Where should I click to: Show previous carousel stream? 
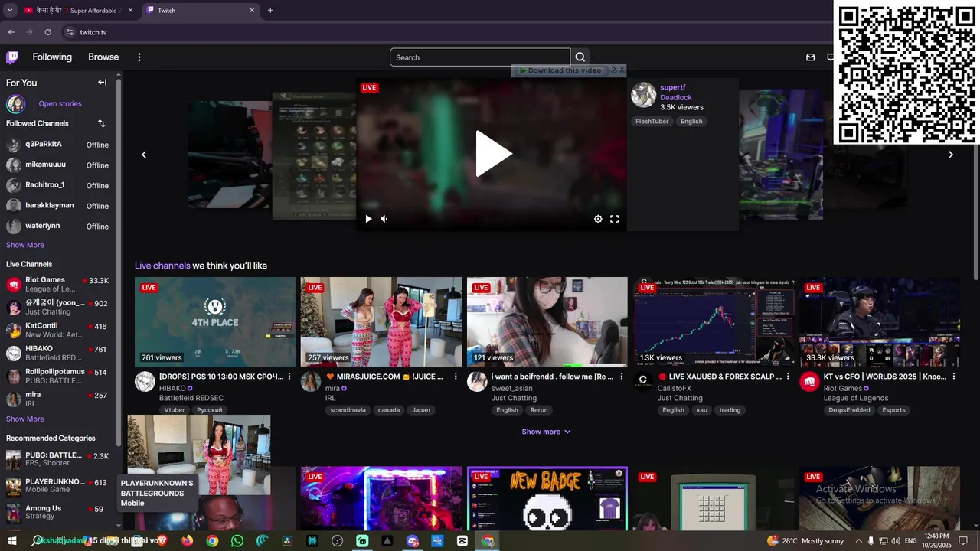click(143, 155)
